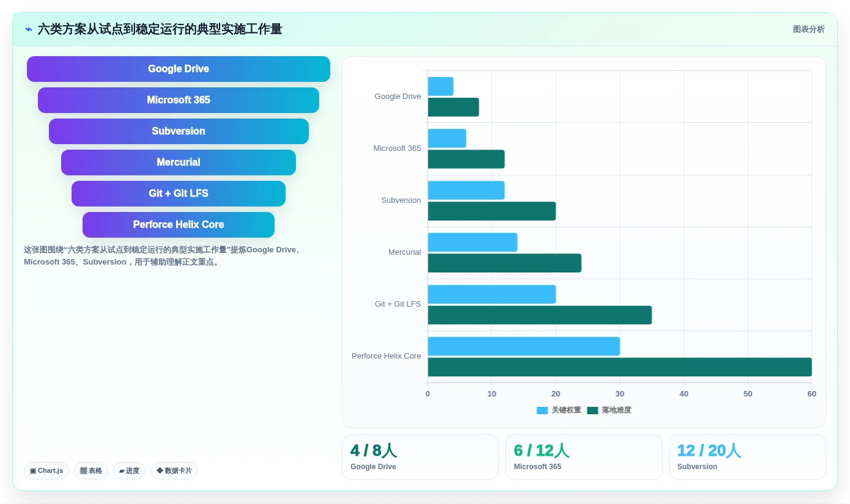Select the Microsoft 365 funnel bar
Viewport: 850px width, 504px height.
pyautogui.click(x=179, y=100)
